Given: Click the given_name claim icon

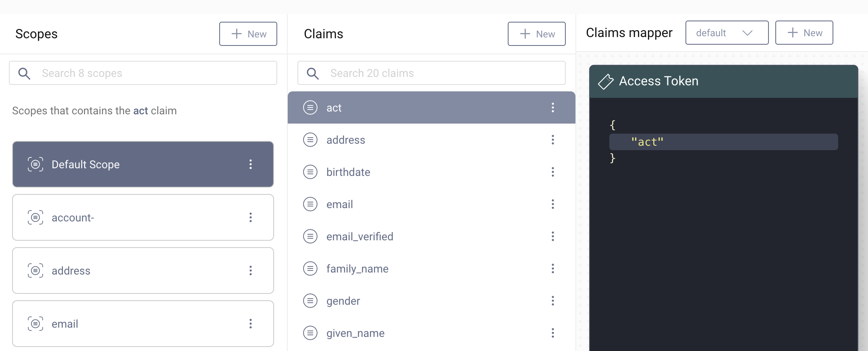Looking at the screenshot, I should pos(310,333).
